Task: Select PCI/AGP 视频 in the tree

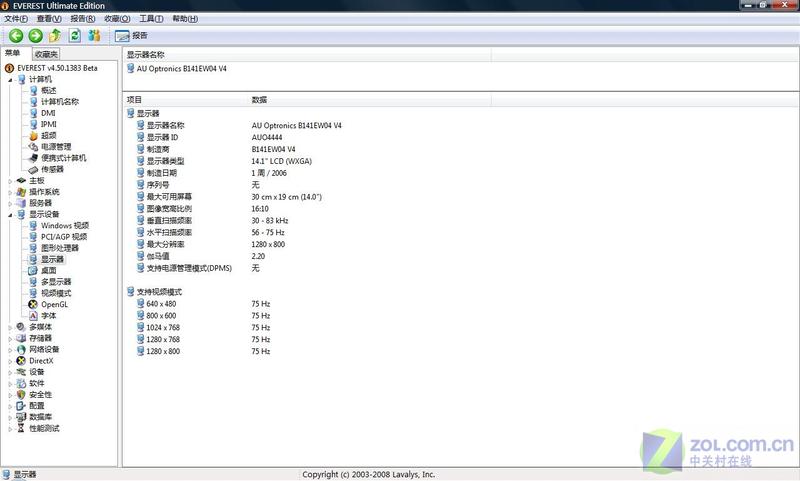Action: [64, 237]
